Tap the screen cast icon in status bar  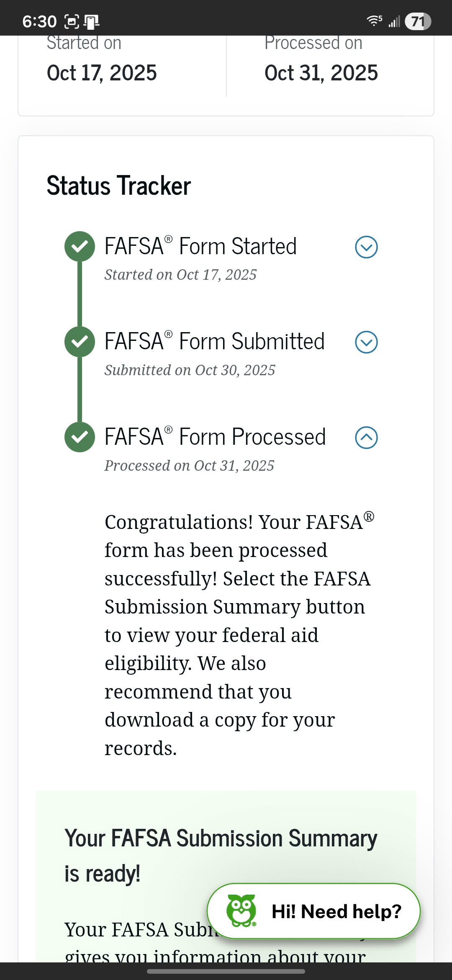[91, 21]
